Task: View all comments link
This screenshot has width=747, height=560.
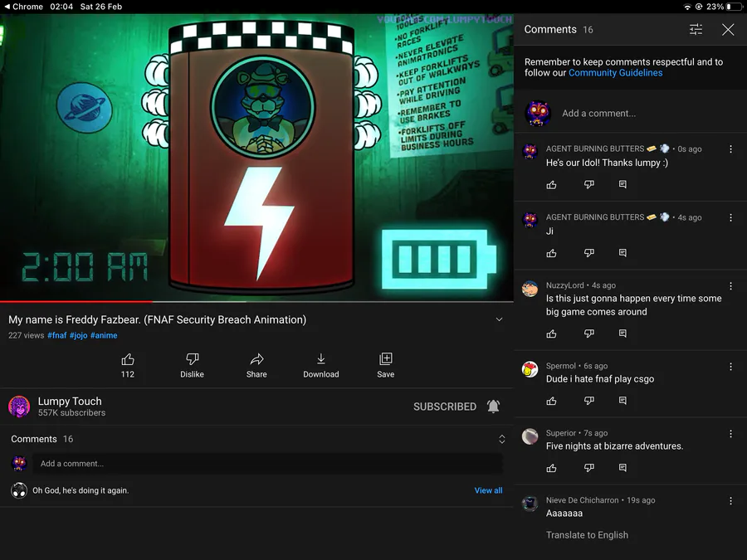Action: [x=488, y=490]
